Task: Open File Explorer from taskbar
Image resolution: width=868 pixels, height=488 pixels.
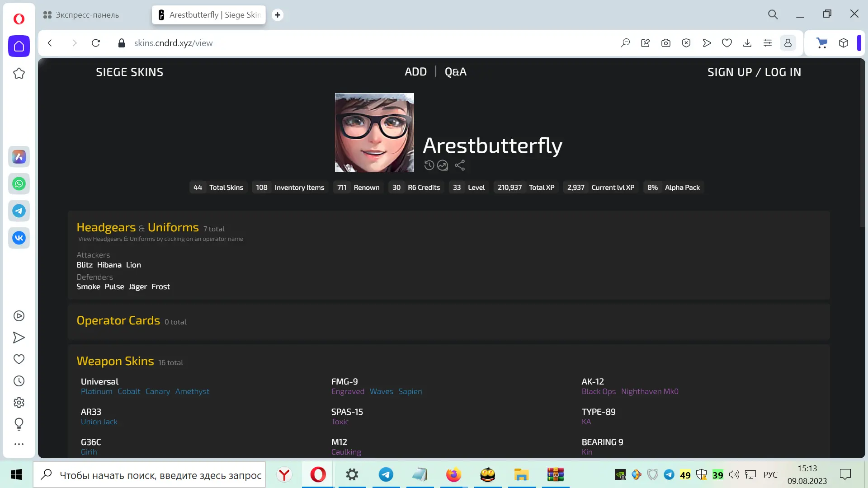Action: (x=521, y=475)
